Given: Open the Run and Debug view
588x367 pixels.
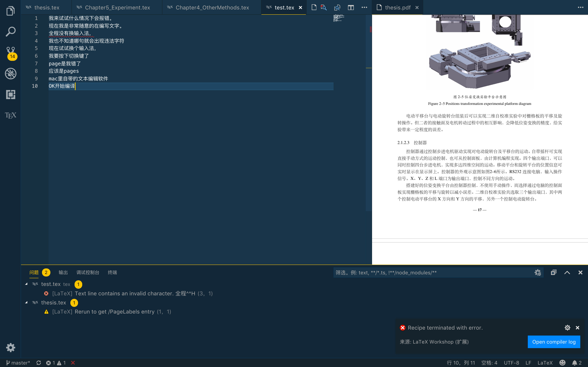Looking at the screenshot, I should [x=10, y=74].
